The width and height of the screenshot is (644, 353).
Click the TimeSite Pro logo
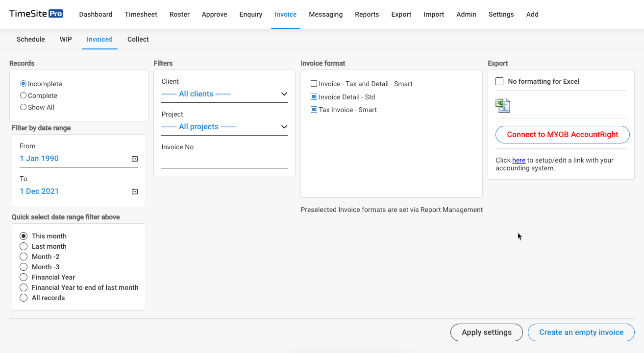coord(36,14)
